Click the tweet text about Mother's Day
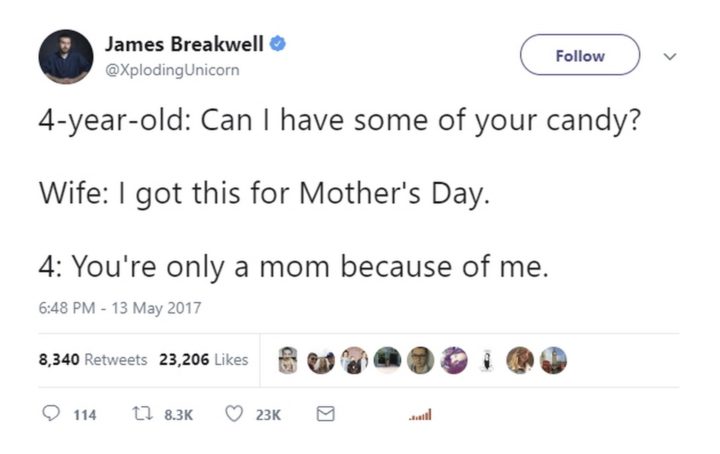 pyautogui.click(x=264, y=191)
